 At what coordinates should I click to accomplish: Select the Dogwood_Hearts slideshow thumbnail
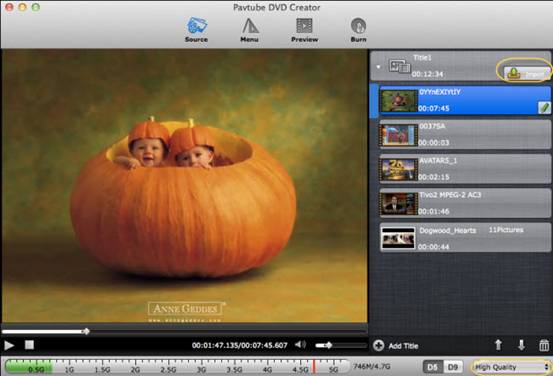(x=398, y=238)
